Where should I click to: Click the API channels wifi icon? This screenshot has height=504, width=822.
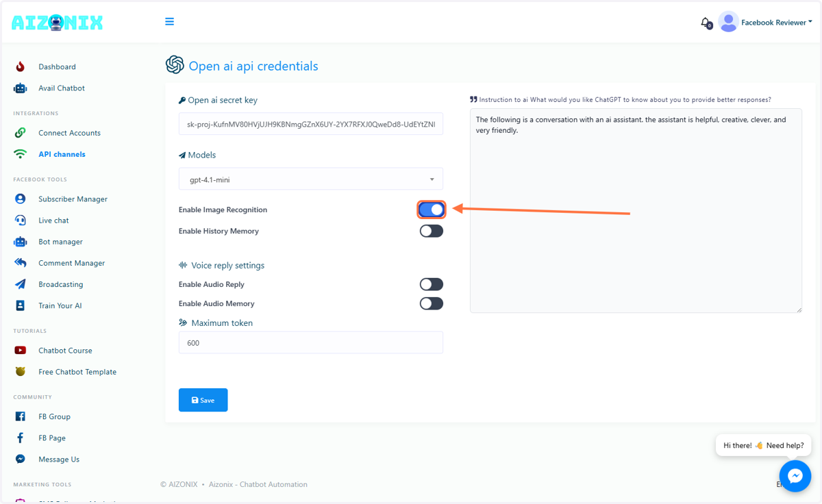21,154
